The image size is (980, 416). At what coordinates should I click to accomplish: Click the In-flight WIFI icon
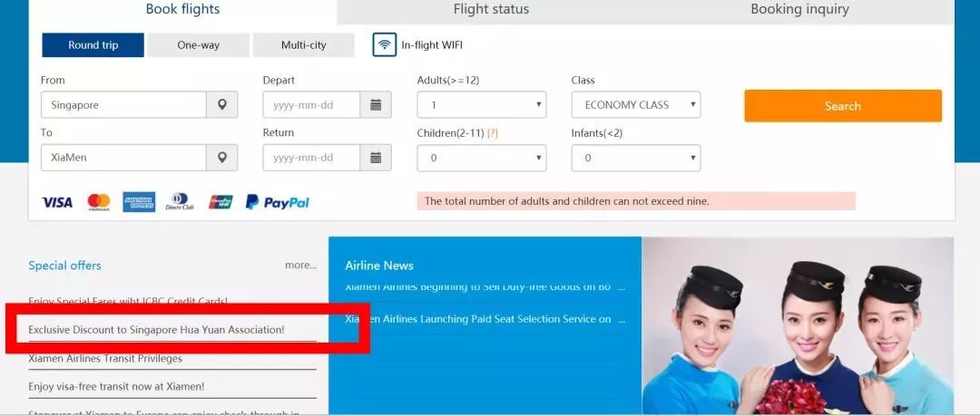point(385,45)
